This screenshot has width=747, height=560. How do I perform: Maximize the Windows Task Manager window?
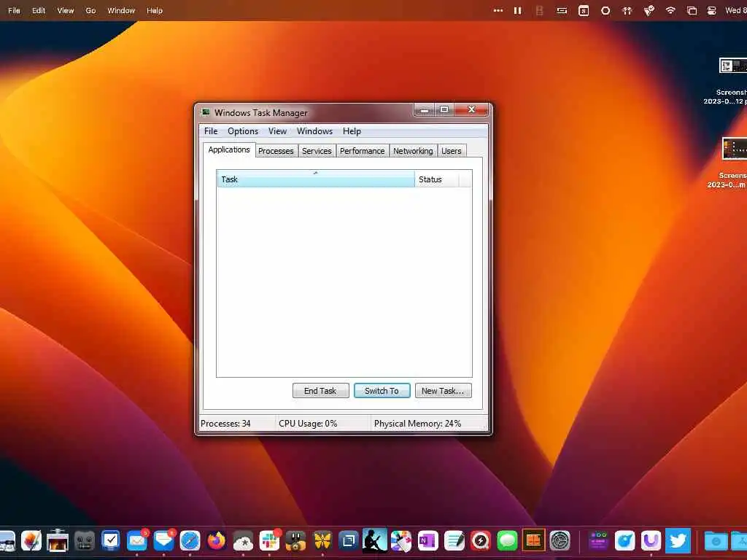[444, 110]
